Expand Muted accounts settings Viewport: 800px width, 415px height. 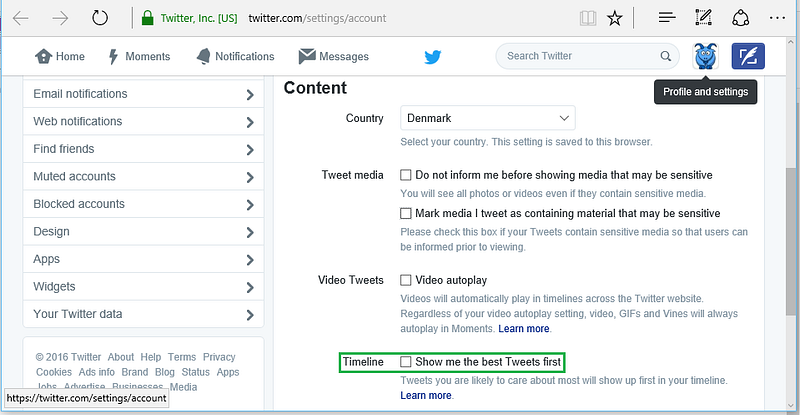143,177
